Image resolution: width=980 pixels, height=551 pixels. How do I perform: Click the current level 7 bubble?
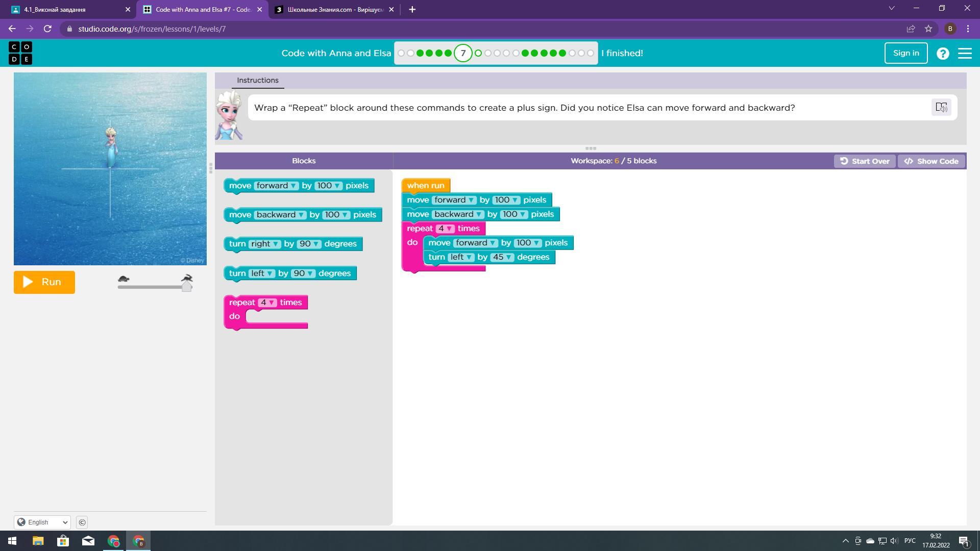coord(463,53)
